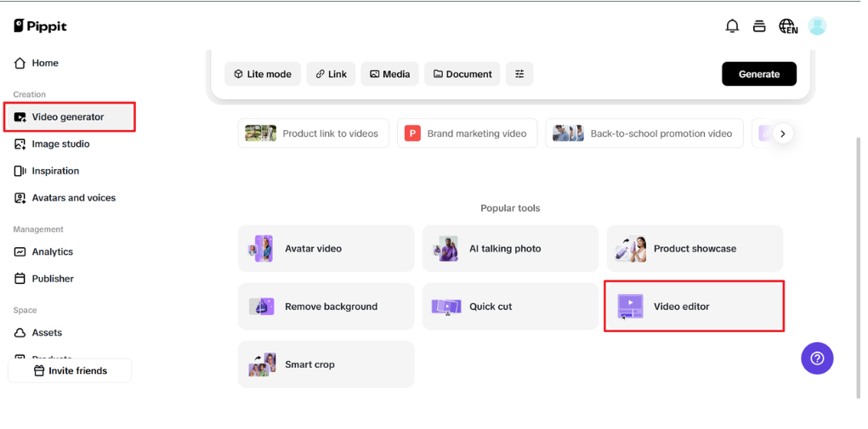868x429 pixels.
Task: Click the Brand marketing red P icon
Action: point(412,133)
